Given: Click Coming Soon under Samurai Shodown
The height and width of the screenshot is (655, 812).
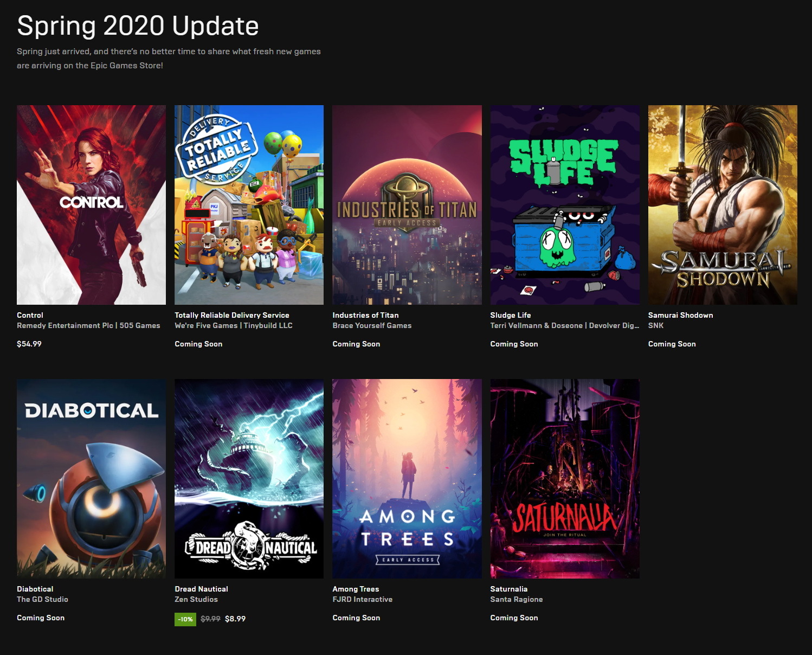Looking at the screenshot, I should [x=672, y=344].
